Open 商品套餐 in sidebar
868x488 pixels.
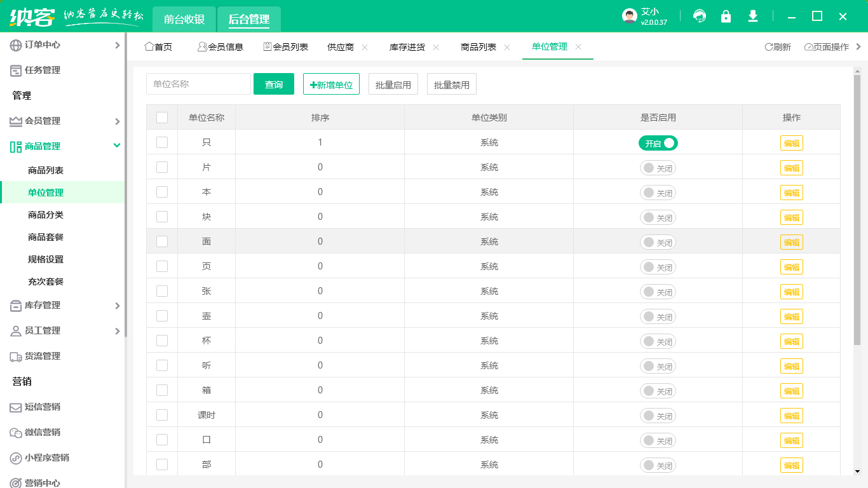coord(46,237)
